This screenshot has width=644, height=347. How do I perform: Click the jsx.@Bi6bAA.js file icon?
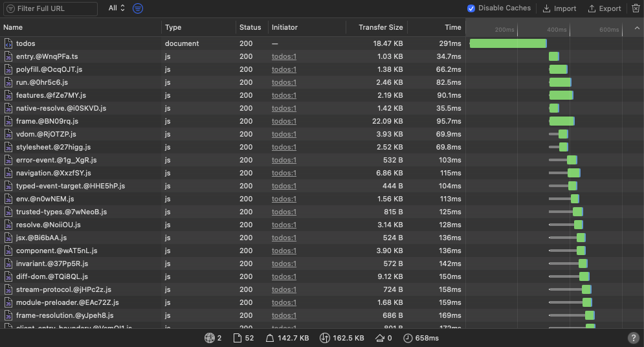pyautogui.click(x=8, y=238)
